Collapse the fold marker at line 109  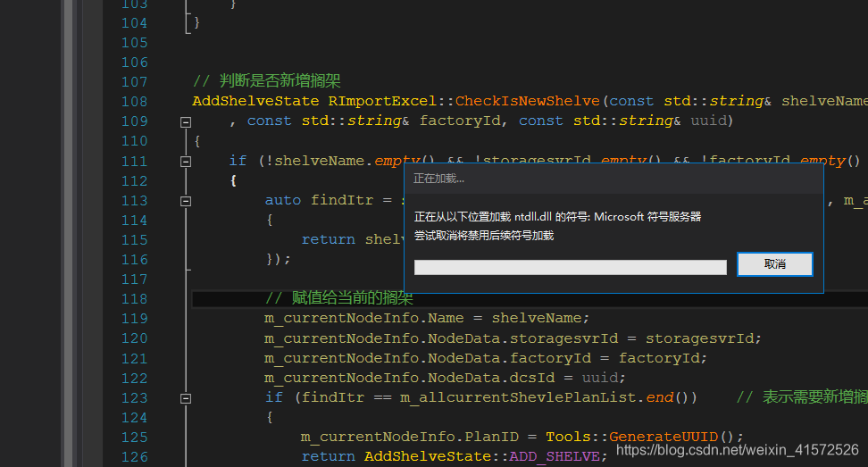[186, 121]
